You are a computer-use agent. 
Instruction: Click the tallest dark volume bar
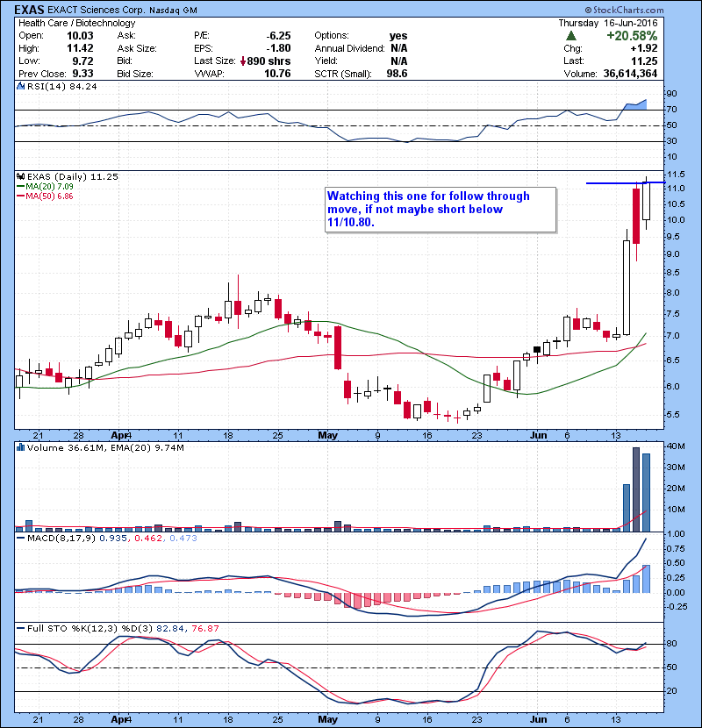pyautogui.click(x=636, y=489)
